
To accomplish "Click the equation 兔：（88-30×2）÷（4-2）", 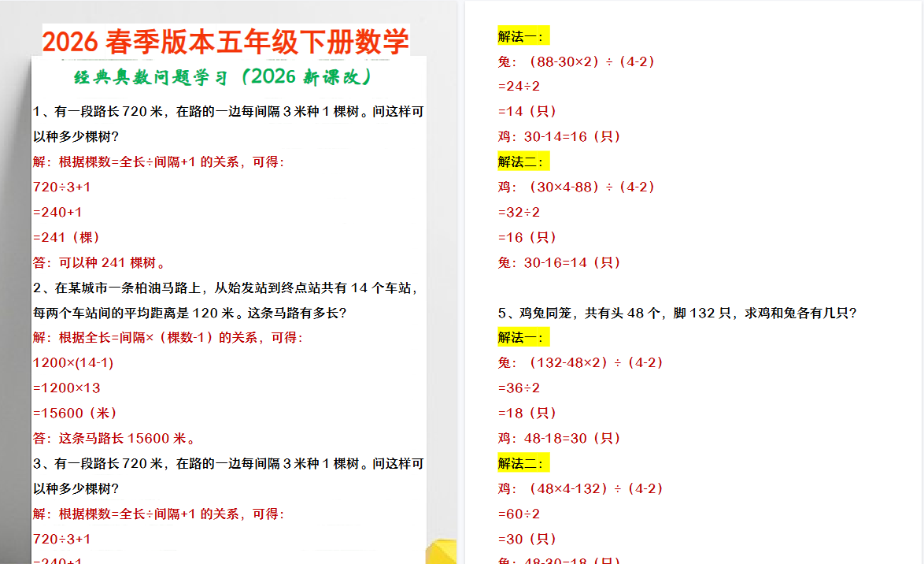I will (x=577, y=61).
